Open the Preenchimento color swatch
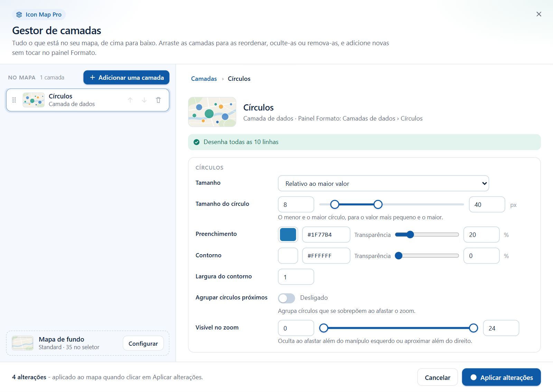This screenshot has width=553, height=392. (x=288, y=235)
